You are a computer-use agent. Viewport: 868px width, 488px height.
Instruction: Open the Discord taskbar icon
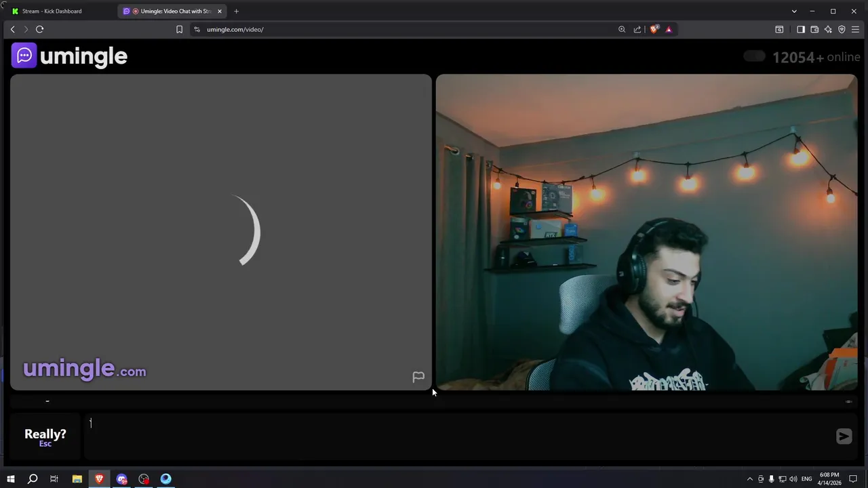tap(121, 479)
